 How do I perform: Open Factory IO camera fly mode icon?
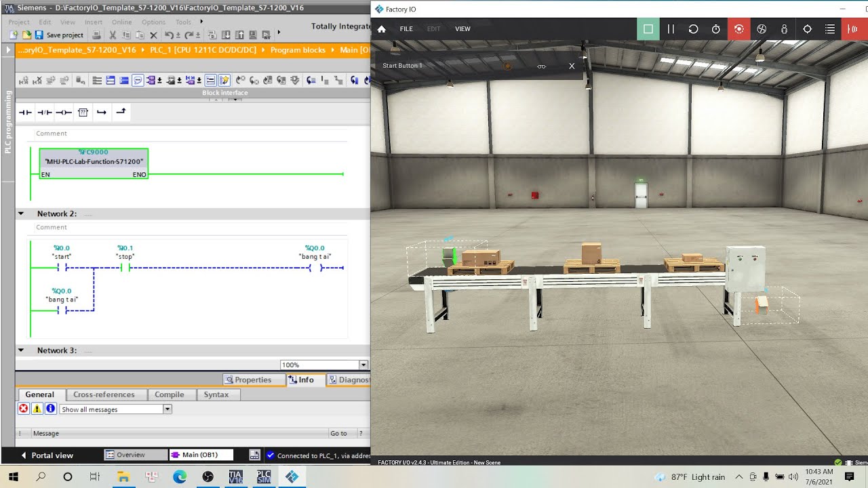click(762, 29)
